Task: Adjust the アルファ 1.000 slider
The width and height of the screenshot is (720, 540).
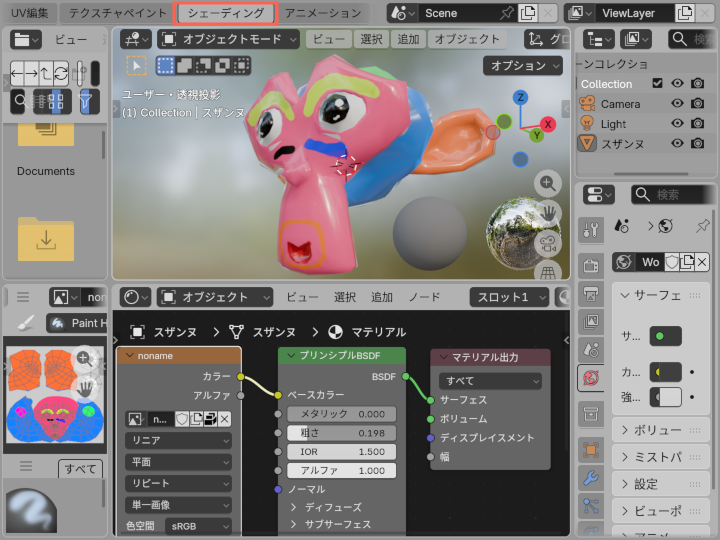Action: [x=341, y=471]
